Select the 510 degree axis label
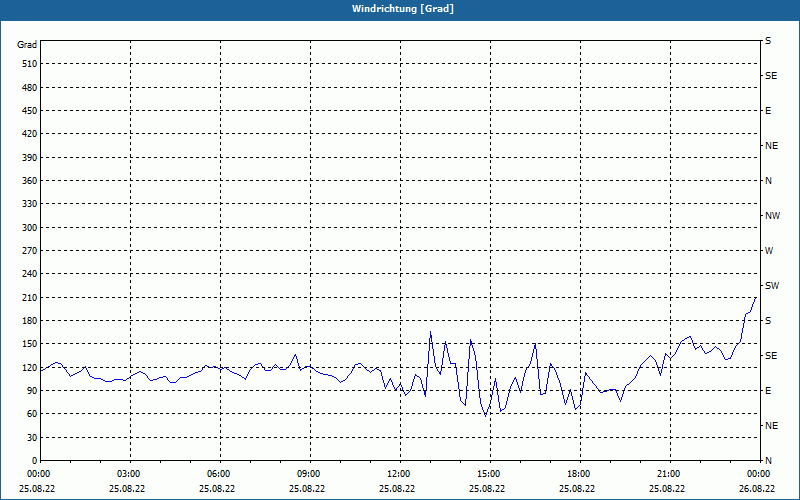Screen dimensions: 800x500 coord(30,64)
